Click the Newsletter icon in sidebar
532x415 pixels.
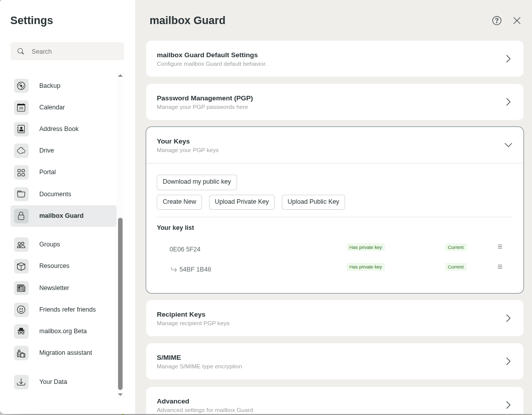point(21,288)
